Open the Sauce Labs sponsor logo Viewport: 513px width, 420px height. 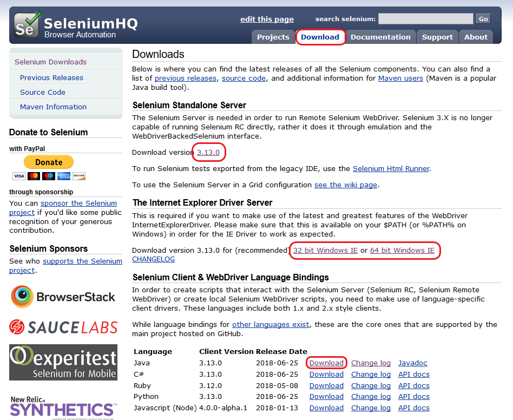coord(63,327)
